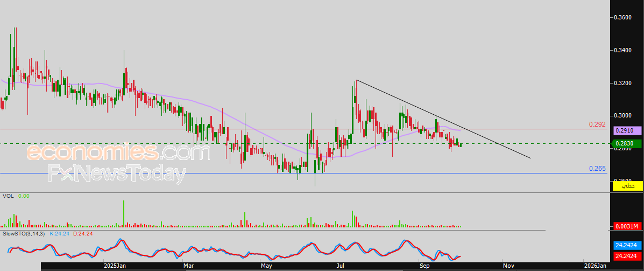The image size is (644, 271).
Task: Click the yellow خطي scale label
Action: click(x=627, y=185)
